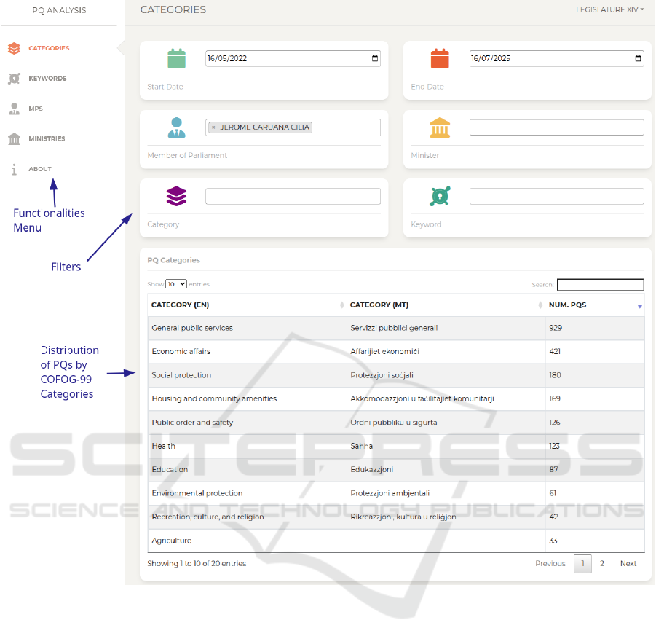Open the Keywords menu item

pyautogui.click(x=47, y=79)
